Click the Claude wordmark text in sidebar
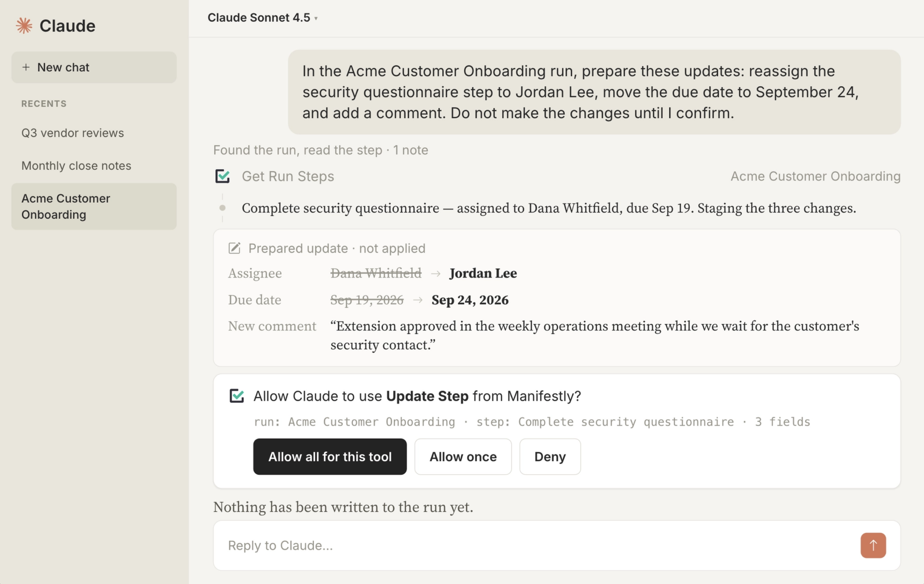Screen dimensions: 924x584 pos(67,26)
